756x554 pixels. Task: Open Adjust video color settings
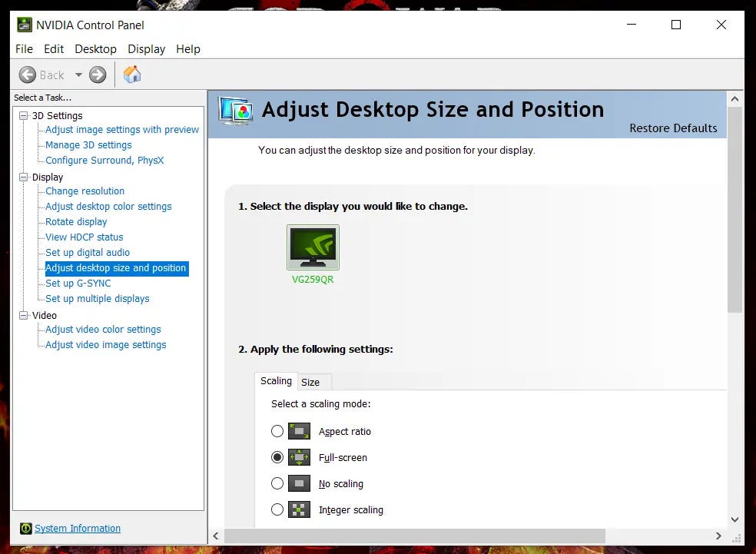103,330
